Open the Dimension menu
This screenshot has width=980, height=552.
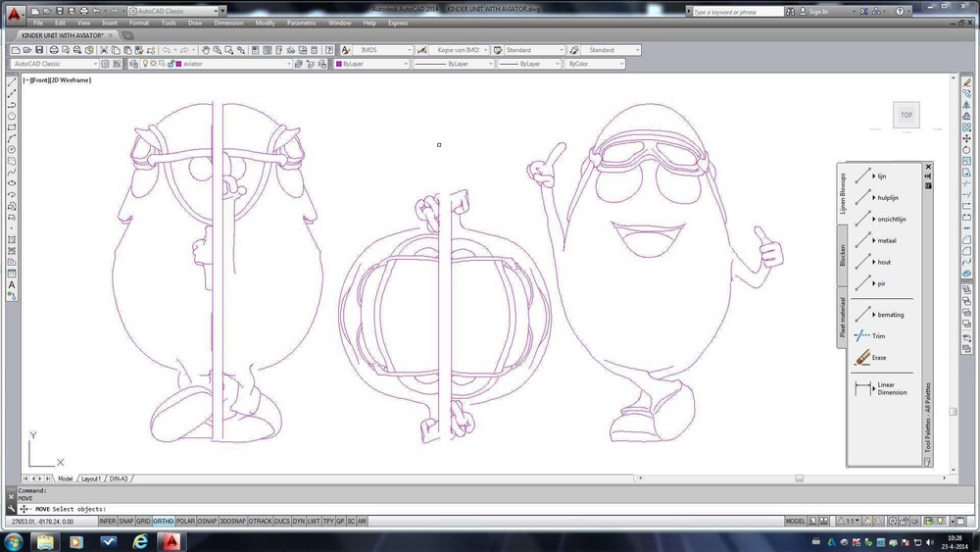coord(228,23)
